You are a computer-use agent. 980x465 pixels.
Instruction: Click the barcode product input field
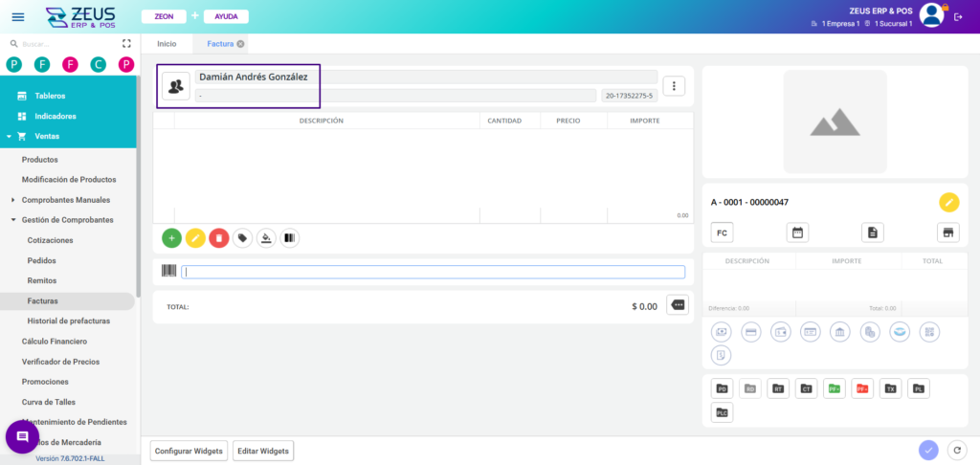[433, 272]
